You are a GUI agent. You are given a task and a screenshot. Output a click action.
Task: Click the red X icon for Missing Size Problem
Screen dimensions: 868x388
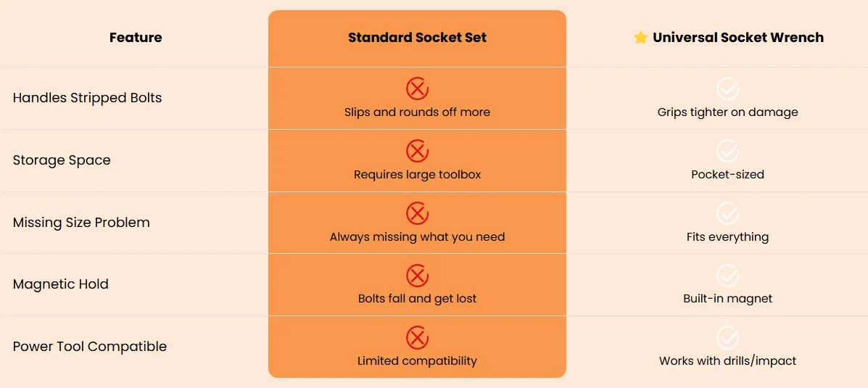tap(418, 213)
